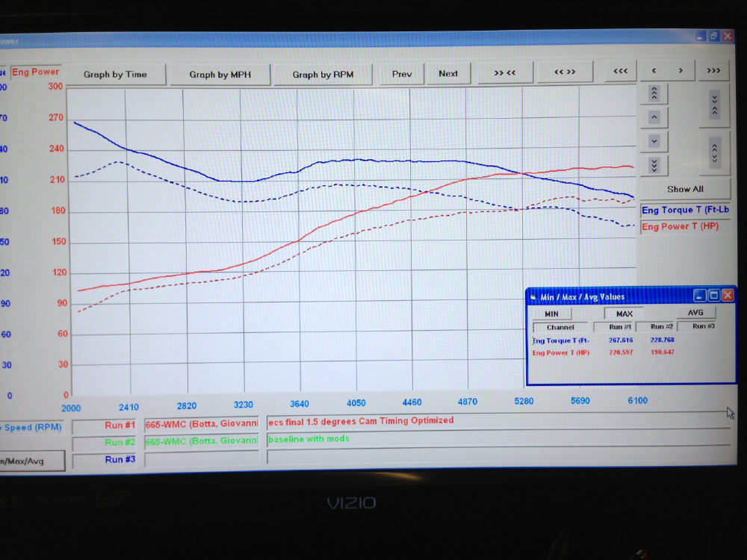Select AVG in Min/Max/Avg Values window

click(695, 313)
